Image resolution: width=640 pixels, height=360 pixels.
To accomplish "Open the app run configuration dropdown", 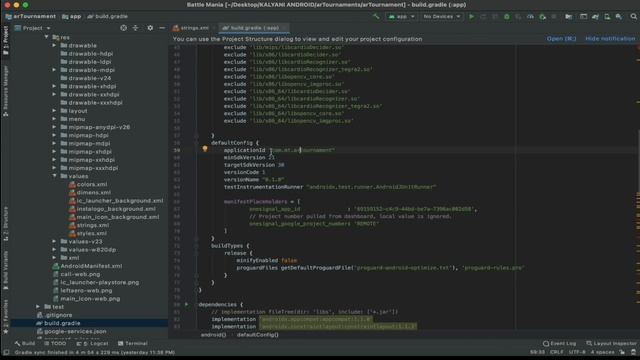I will coord(401,17).
